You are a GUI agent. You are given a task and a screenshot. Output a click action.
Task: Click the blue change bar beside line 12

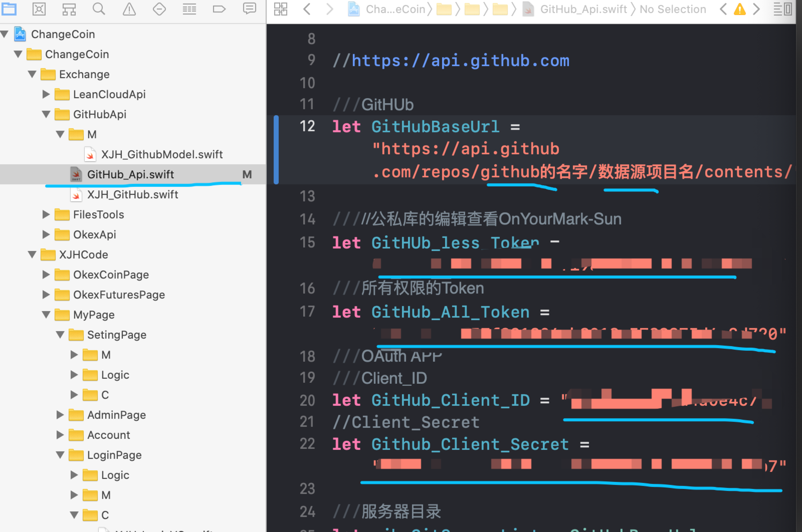point(276,150)
